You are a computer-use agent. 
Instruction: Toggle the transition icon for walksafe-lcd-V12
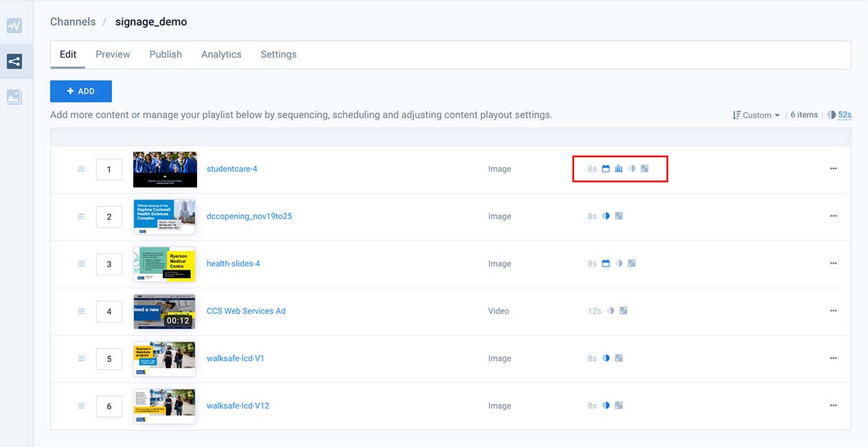pyautogui.click(x=606, y=406)
